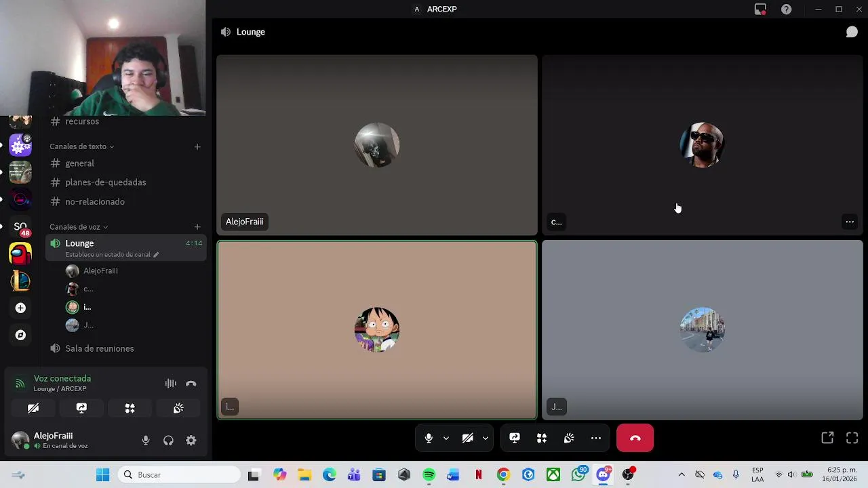The image size is (868, 488).
Task: Mute microphone in user panel
Action: [146, 441]
